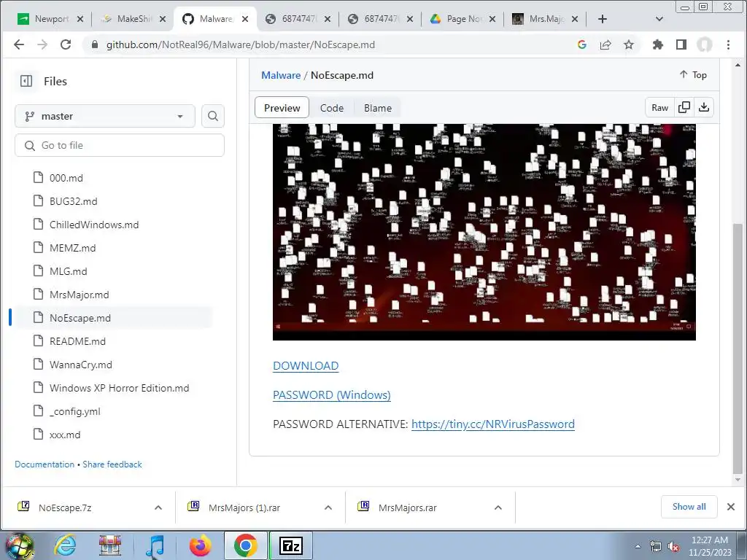The width and height of the screenshot is (747, 560).
Task: Open the tab search dropdown arrow
Action: tap(659, 19)
